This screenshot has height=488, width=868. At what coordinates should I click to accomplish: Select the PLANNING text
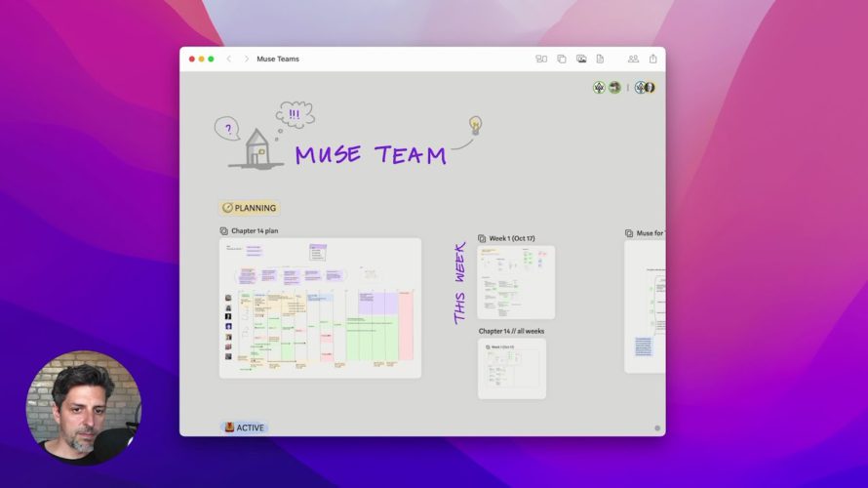point(256,208)
